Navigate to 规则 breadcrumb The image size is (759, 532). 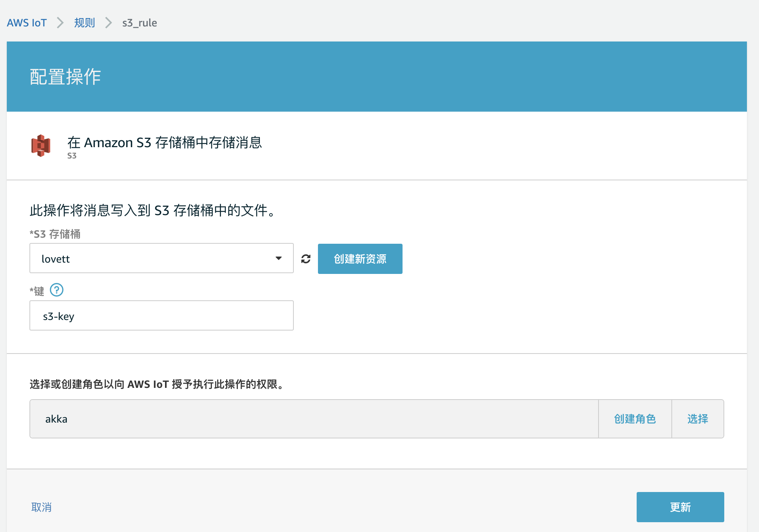(x=84, y=23)
